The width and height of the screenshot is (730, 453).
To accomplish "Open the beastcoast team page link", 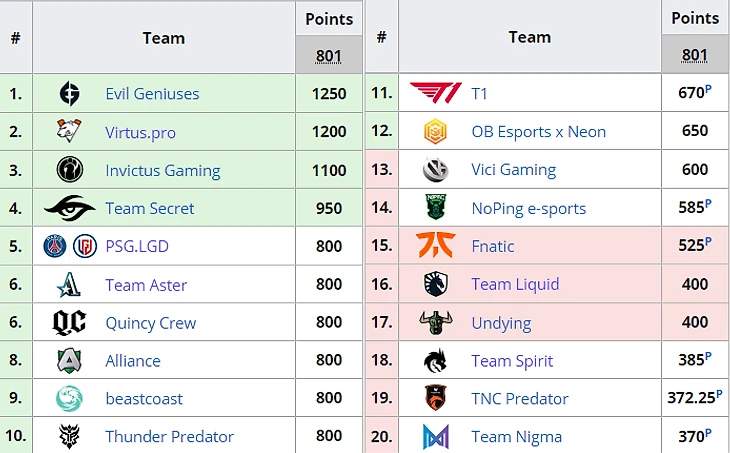I will (144, 399).
